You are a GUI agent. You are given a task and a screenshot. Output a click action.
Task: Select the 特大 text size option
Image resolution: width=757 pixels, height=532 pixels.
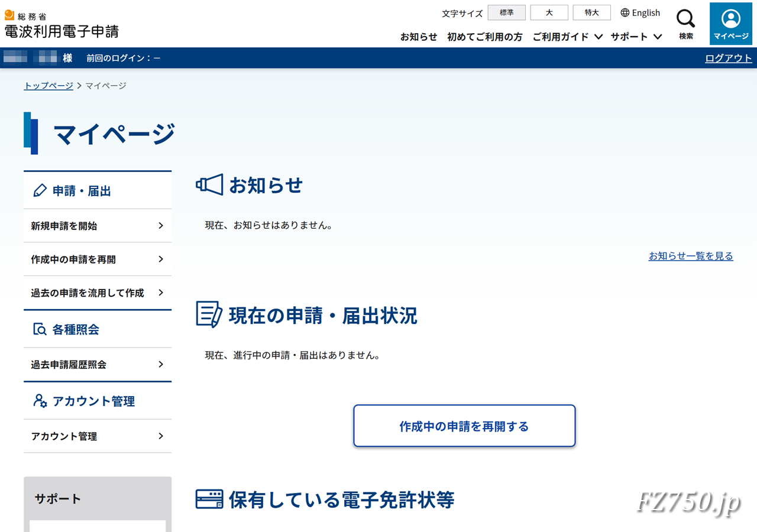pos(591,12)
